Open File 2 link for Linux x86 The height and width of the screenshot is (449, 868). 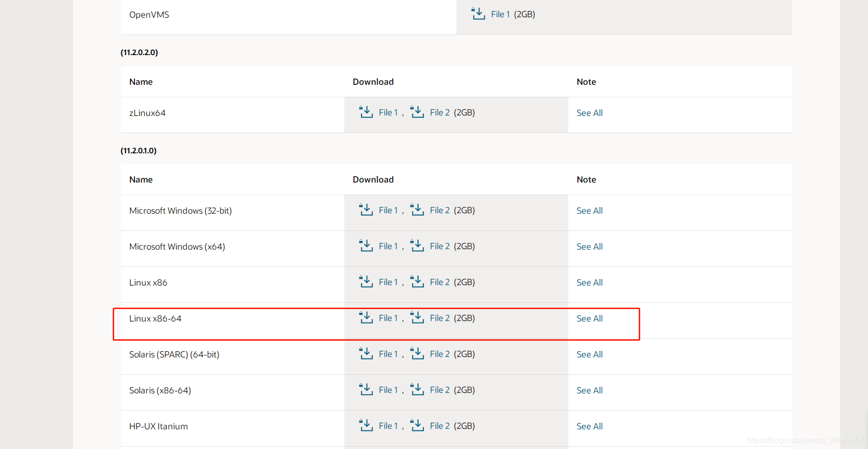(x=440, y=282)
